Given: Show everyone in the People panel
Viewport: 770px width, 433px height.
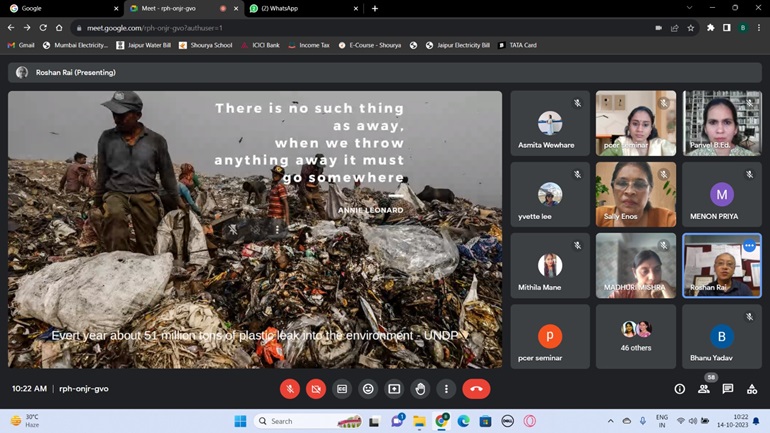Looking at the screenshot, I should [704, 389].
